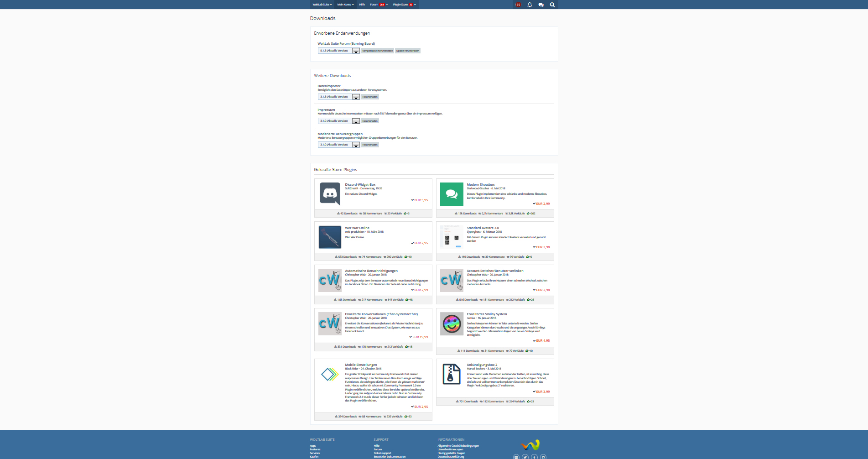
Task: Click the Mobile Einstellungen plugin icon
Action: [330, 375]
